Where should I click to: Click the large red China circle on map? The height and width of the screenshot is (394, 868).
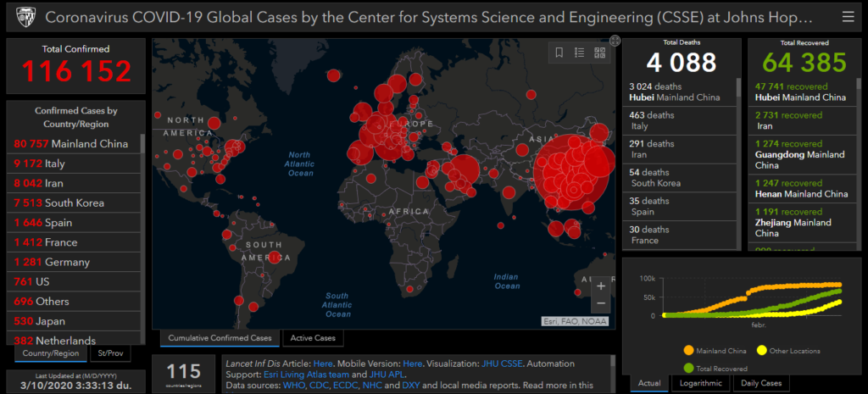(571, 173)
